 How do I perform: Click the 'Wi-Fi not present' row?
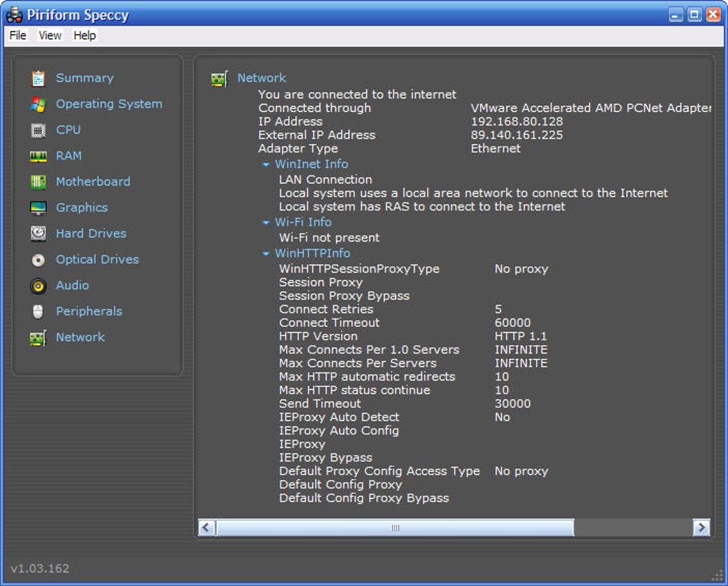pyautogui.click(x=329, y=238)
